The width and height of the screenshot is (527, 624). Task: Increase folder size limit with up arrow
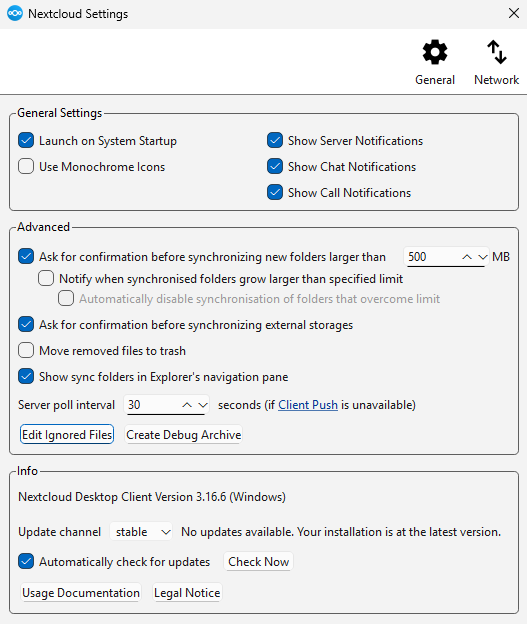(467, 257)
